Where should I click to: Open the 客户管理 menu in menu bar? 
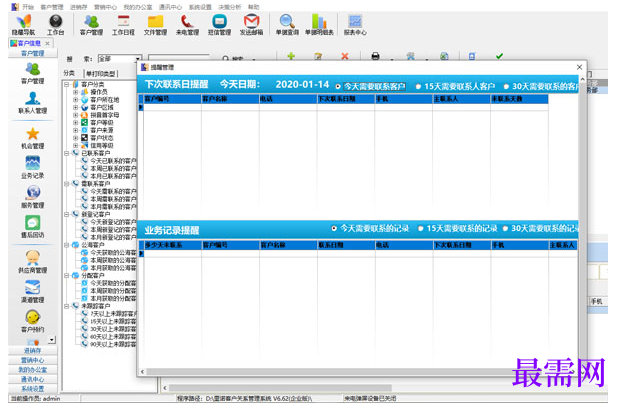(52, 7)
